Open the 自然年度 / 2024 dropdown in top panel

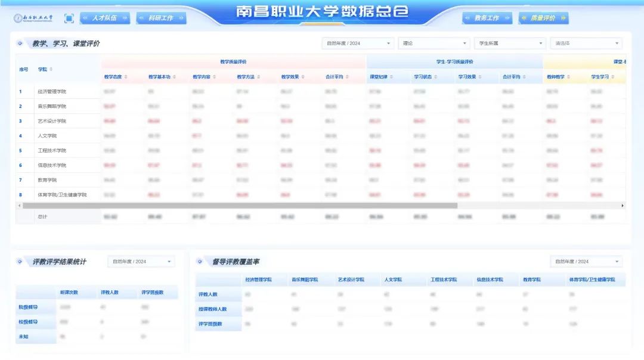(x=357, y=44)
